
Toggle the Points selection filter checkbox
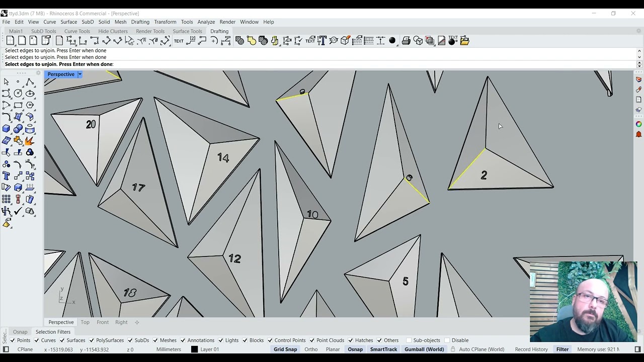coord(13,340)
